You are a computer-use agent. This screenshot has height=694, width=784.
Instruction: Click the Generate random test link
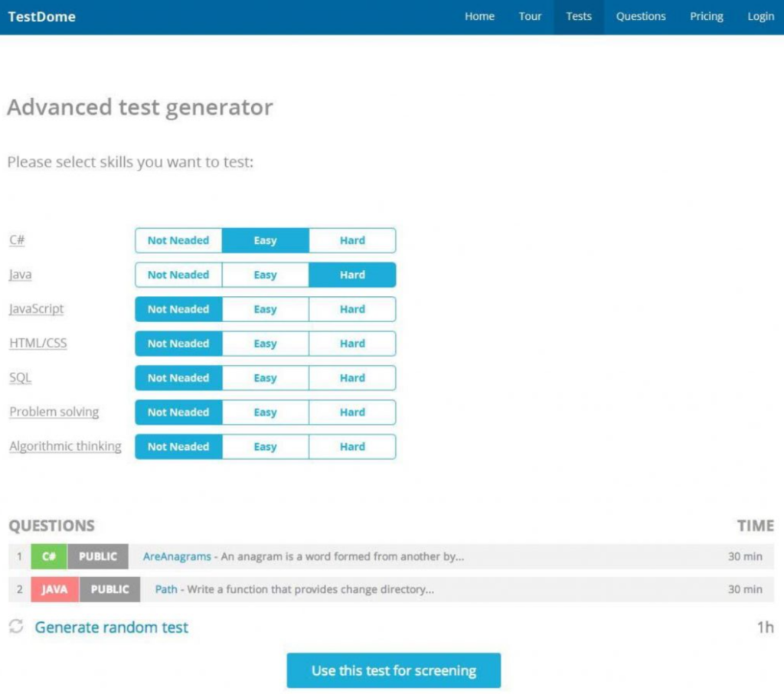point(112,627)
